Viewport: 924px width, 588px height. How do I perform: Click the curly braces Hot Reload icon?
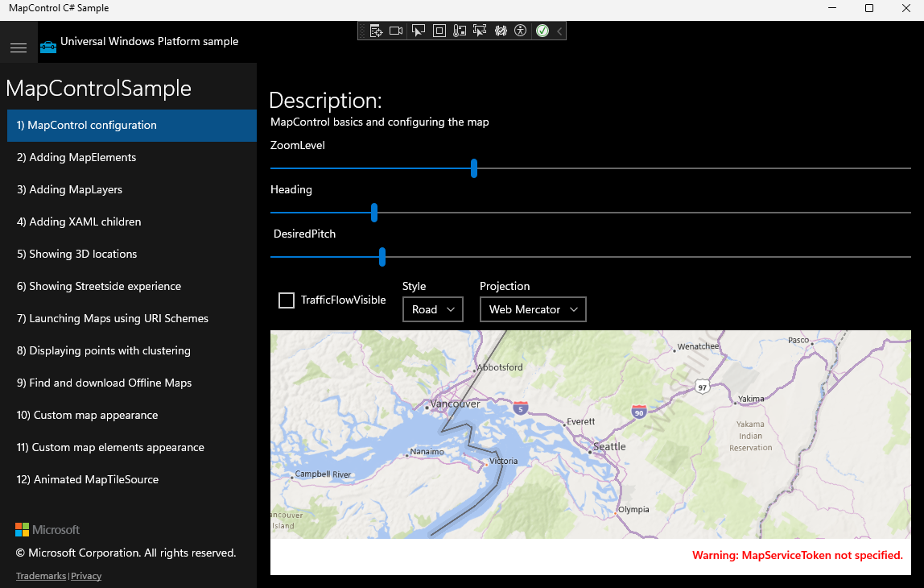(501, 31)
